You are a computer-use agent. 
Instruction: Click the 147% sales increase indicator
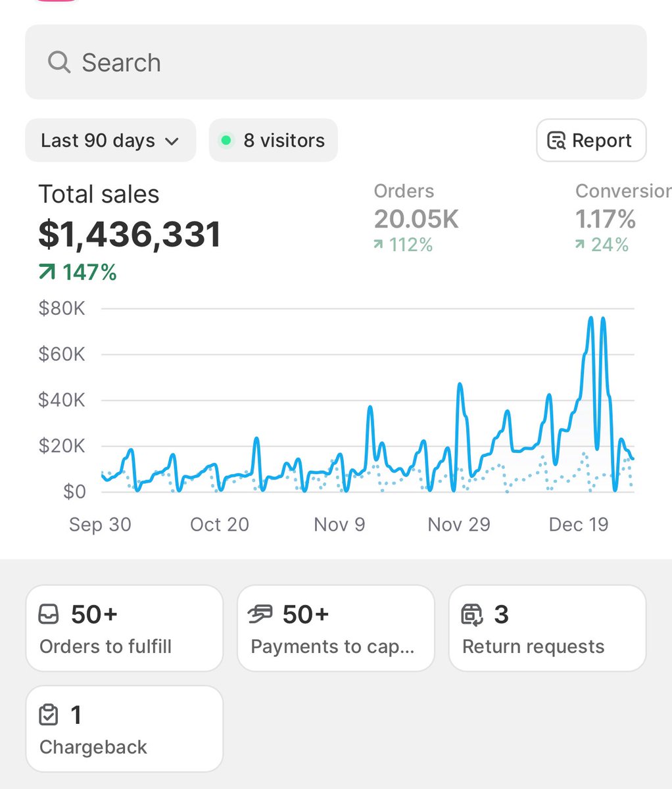[78, 272]
